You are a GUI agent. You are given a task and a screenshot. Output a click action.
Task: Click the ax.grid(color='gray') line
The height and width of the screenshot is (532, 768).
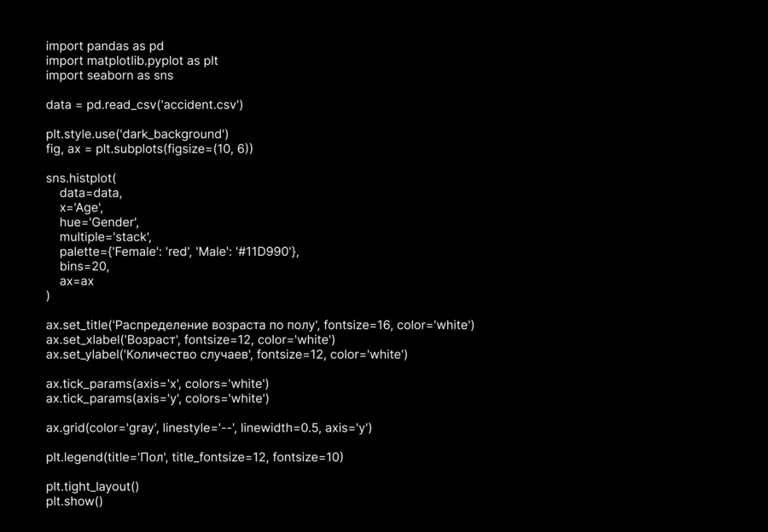point(208,428)
